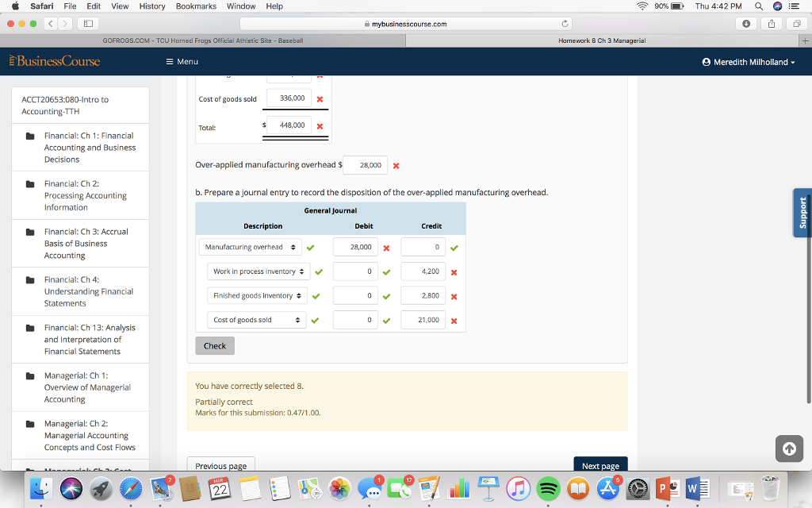Open PowerPoint app in dock
The width and height of the screenshot is (812, 508).
(668, 489)
